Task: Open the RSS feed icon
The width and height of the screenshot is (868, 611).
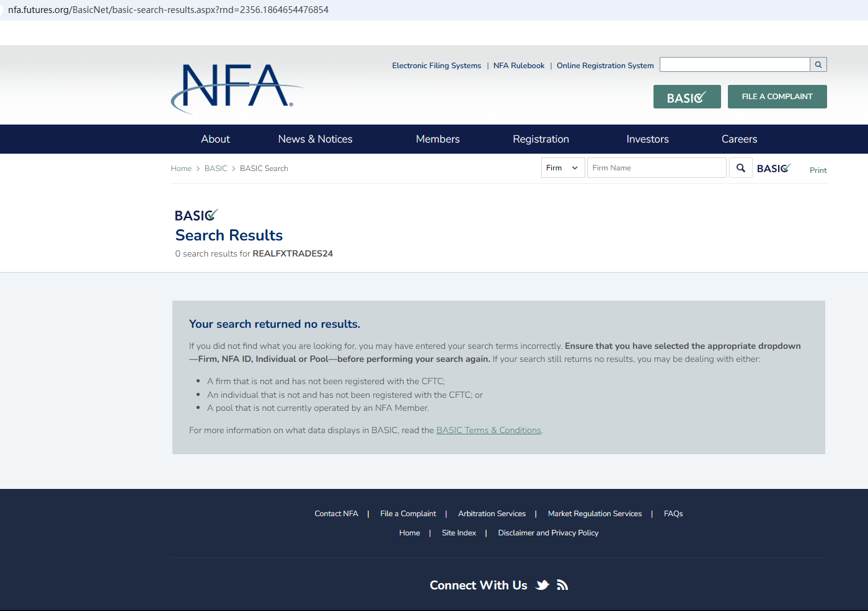Action: point(562,585)
